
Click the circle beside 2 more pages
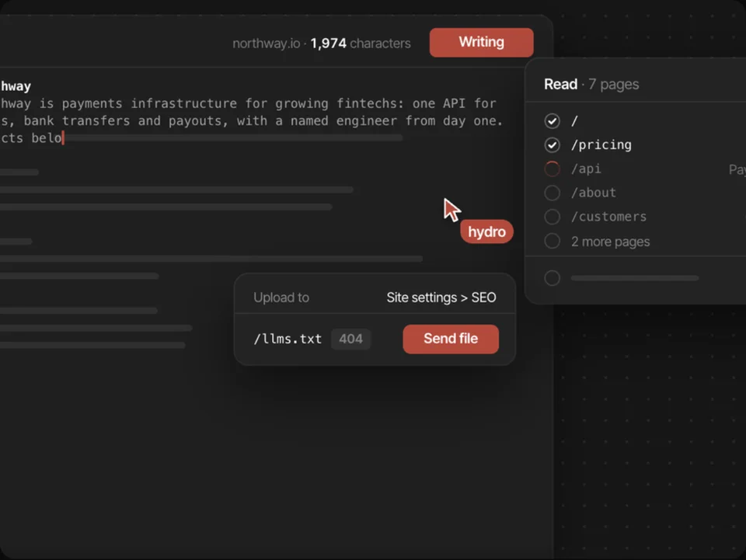[552, 241]
